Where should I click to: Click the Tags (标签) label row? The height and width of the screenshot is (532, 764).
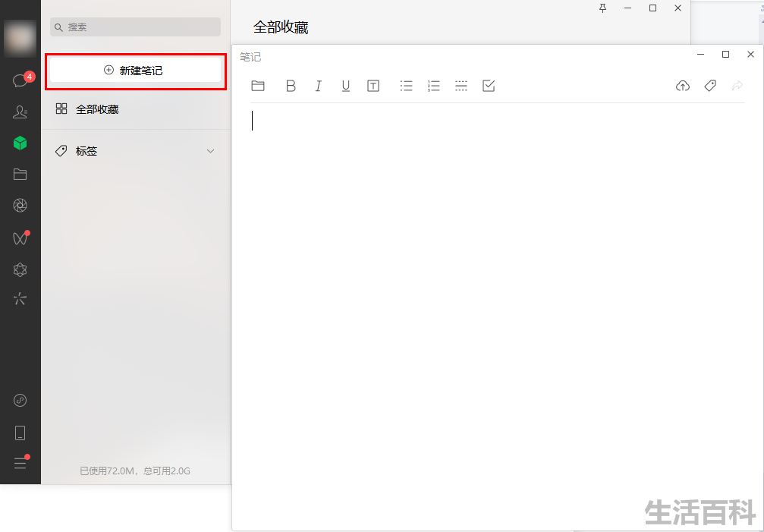136,151
